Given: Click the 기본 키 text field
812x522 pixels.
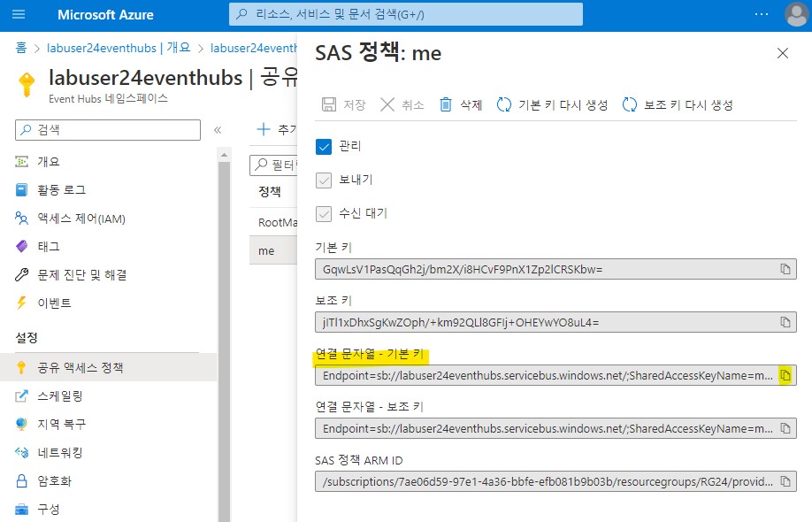Looking at the screenshot, I should (555, 269).
